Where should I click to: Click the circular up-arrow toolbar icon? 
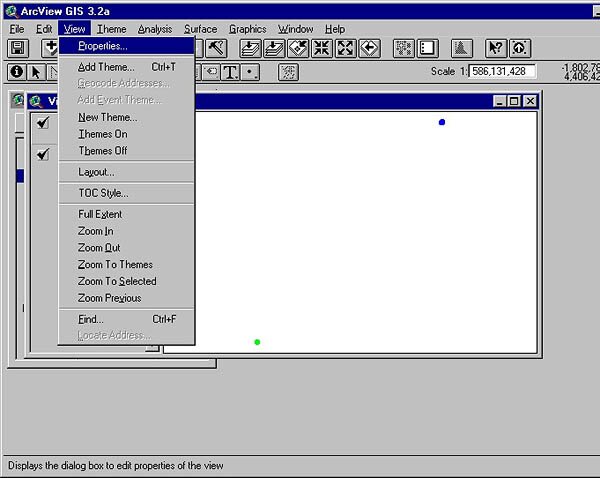[520, 49]
